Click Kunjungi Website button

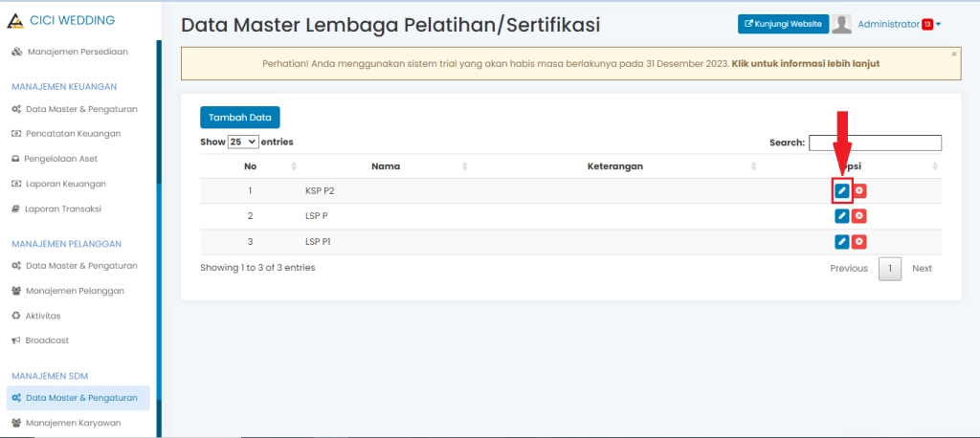tap(783, 24)
